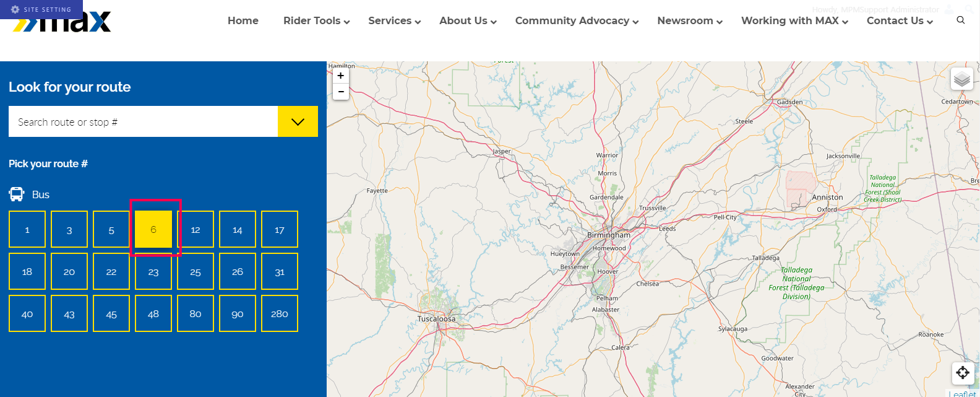Click Hoover label on the map

608,272
